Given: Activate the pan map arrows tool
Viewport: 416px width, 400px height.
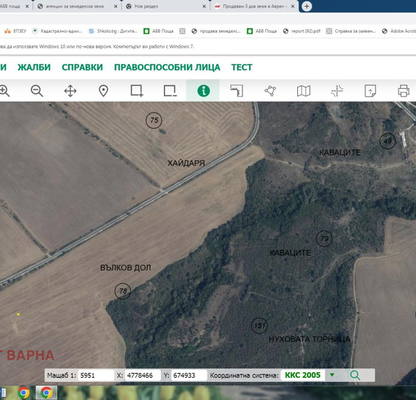Looking at the screenshot, I should (x=70, y=91).
